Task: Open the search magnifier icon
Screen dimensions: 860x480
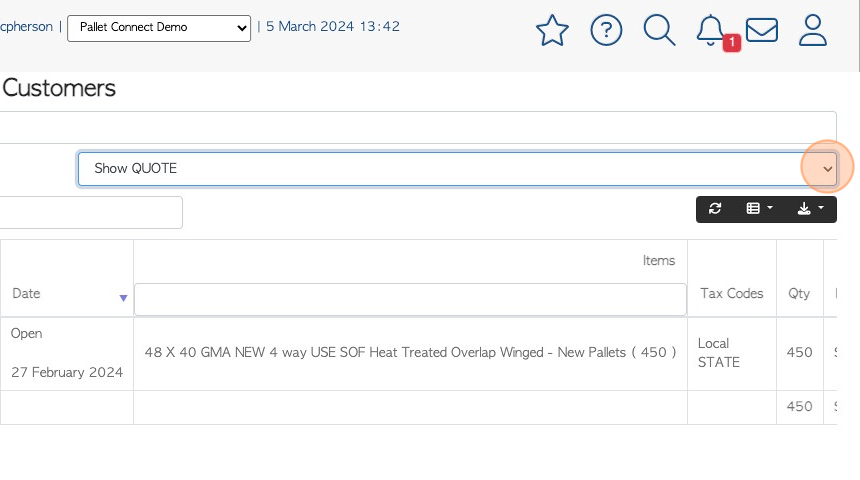Action: click(659, 30)
